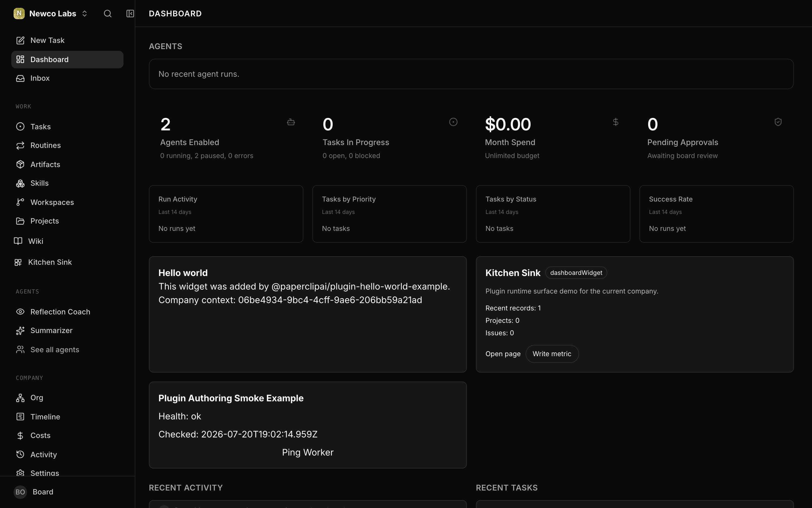Image resolution: width=812 pixels, height=508 pixels.
Task: Click the See all agents people icon
Action: [20, 349]
